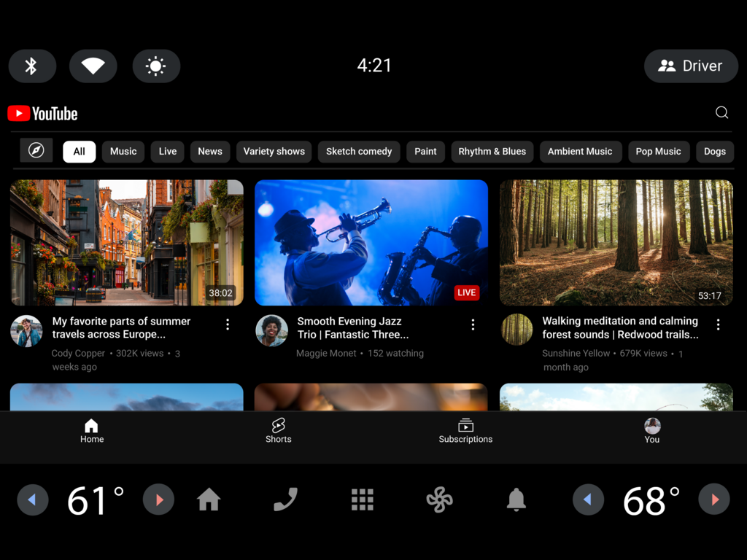Screen dimensions: 747x560
Task: Open options menu for Smooth Evening Jazz video
Action: pos(473,324)
